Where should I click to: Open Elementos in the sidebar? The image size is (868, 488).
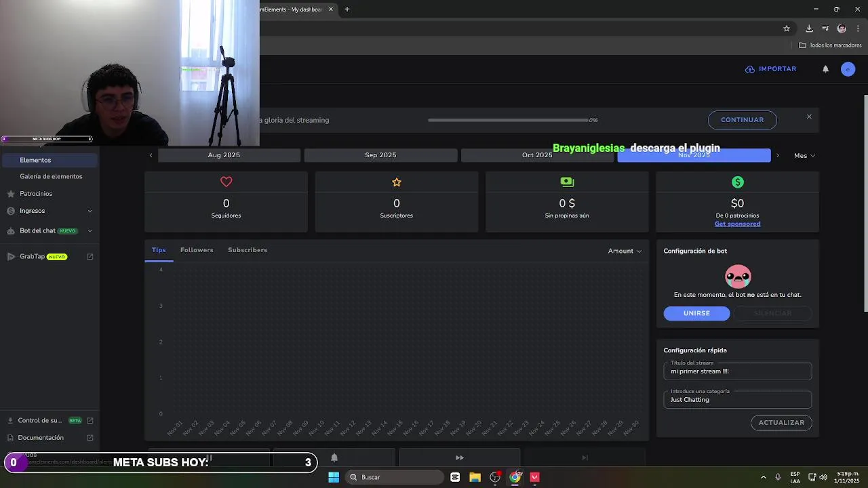[49, 160]
